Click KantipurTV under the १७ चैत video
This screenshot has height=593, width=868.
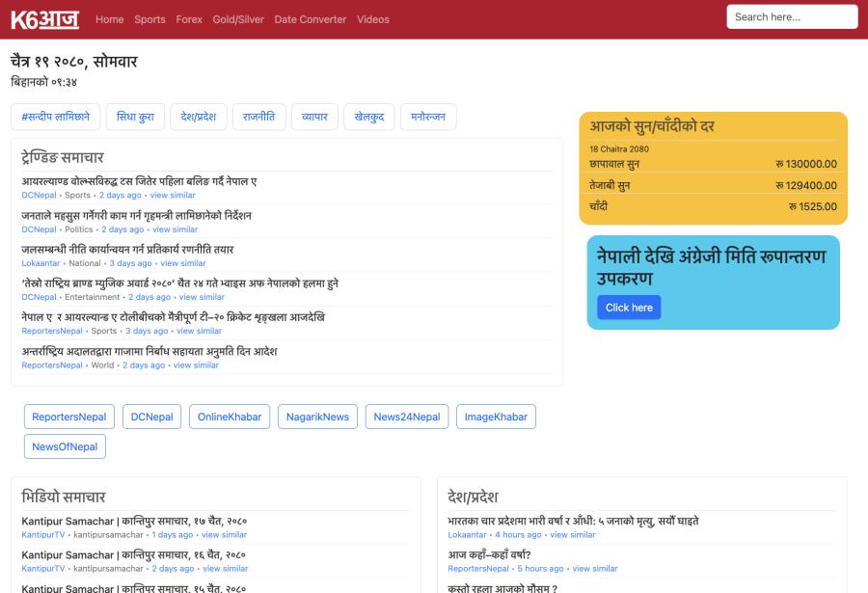click(x=43, y=535)
